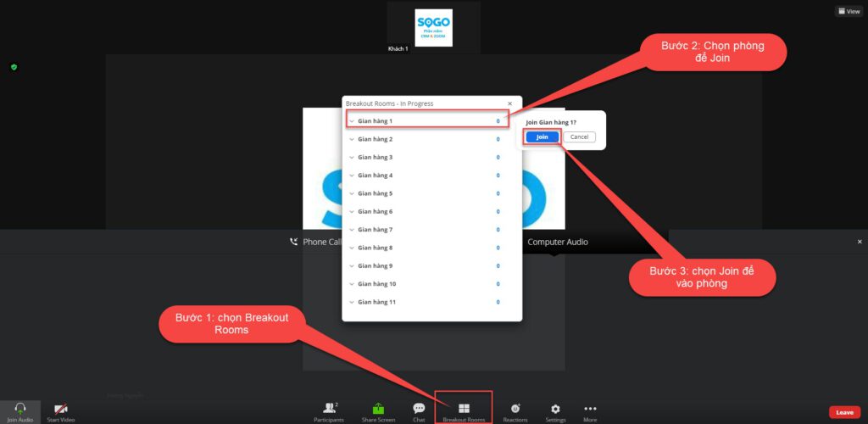Switch to the Computer Audio tab
Image resolution: width=868 pixels, height=424 pixels.
point(557,242)
